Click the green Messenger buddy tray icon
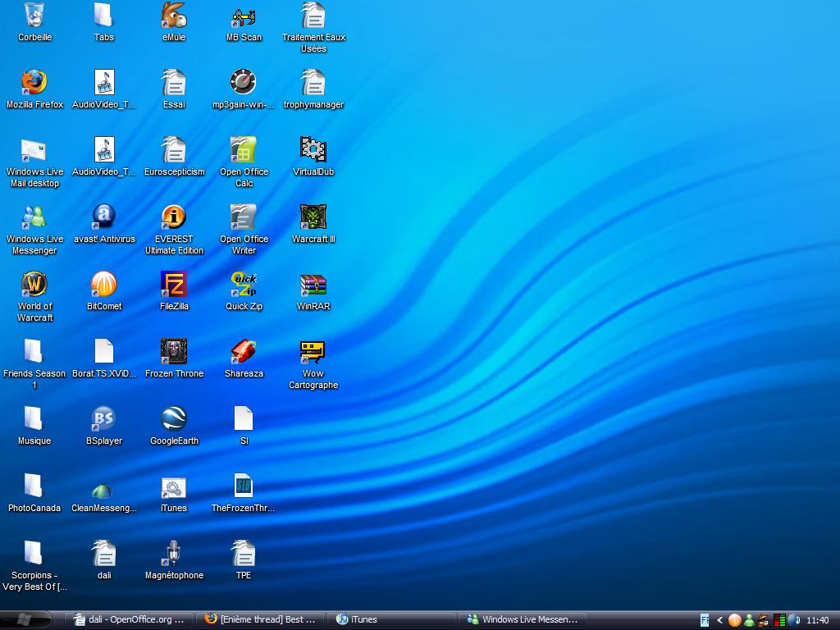 click(750, 620)
